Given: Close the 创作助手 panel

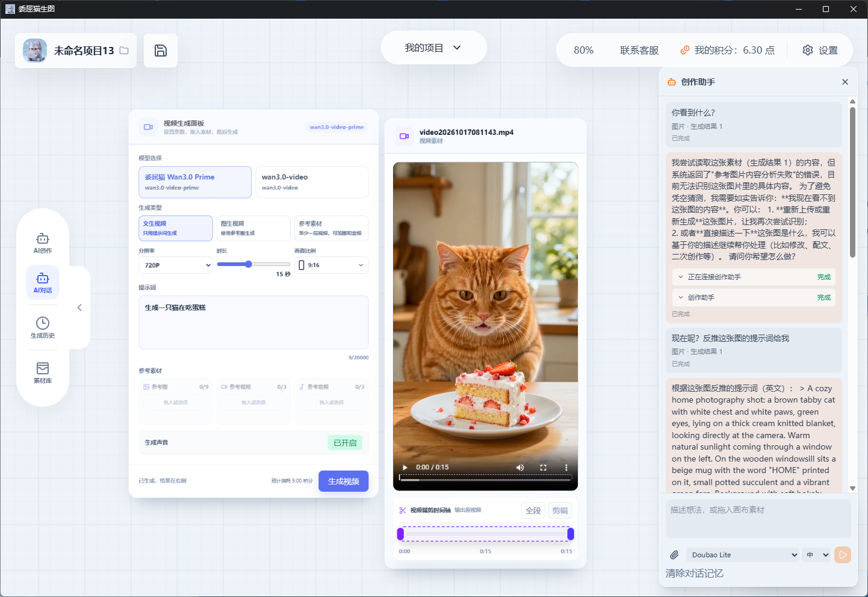Looking at the screenshot, I should [x=845, y=82].
